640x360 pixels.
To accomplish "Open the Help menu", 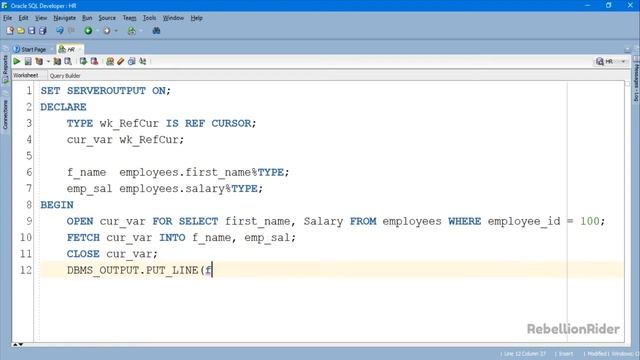I will pyautogui.click(x=196, y=18).
